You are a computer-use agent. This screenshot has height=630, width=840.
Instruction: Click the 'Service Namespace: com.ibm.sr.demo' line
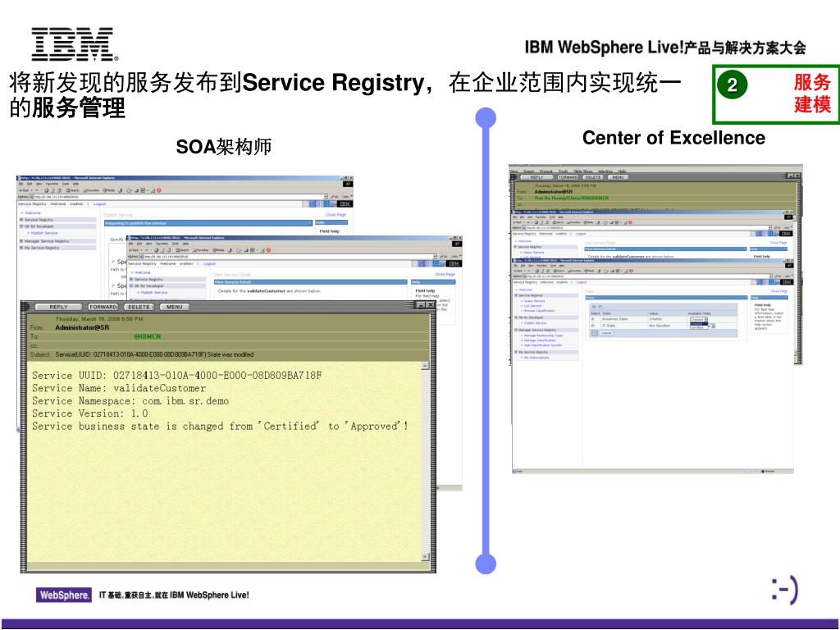pos(130,400)
